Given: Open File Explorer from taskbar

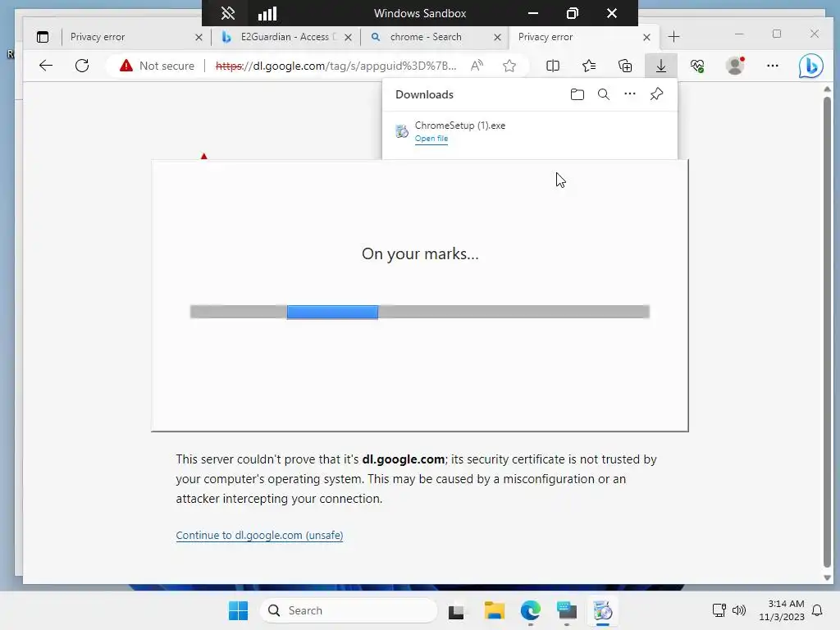Looking at the screenshot, I should click(494, 610).
